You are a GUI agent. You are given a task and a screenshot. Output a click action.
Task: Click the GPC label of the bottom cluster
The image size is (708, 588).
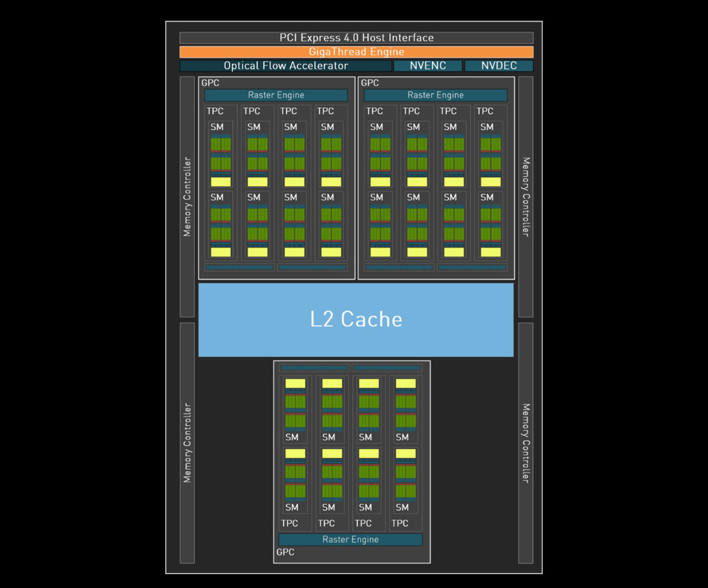coord(285,552)
